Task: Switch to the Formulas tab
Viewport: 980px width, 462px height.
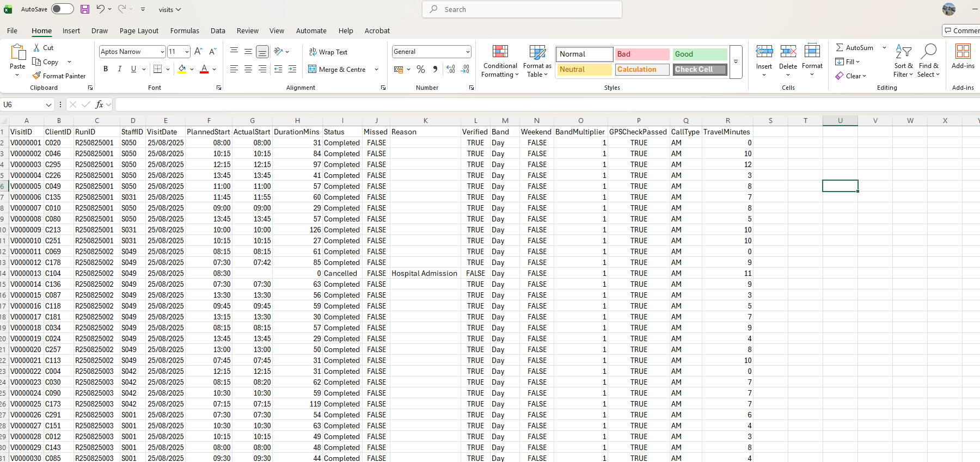Action: click(185, 31)
